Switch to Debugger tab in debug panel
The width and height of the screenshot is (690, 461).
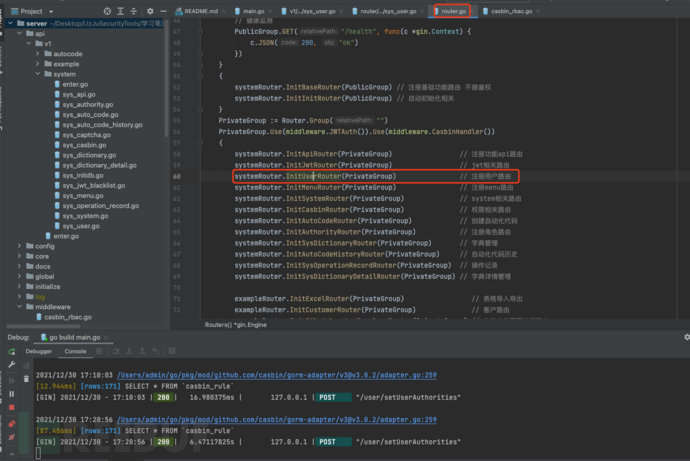[39, 351]
